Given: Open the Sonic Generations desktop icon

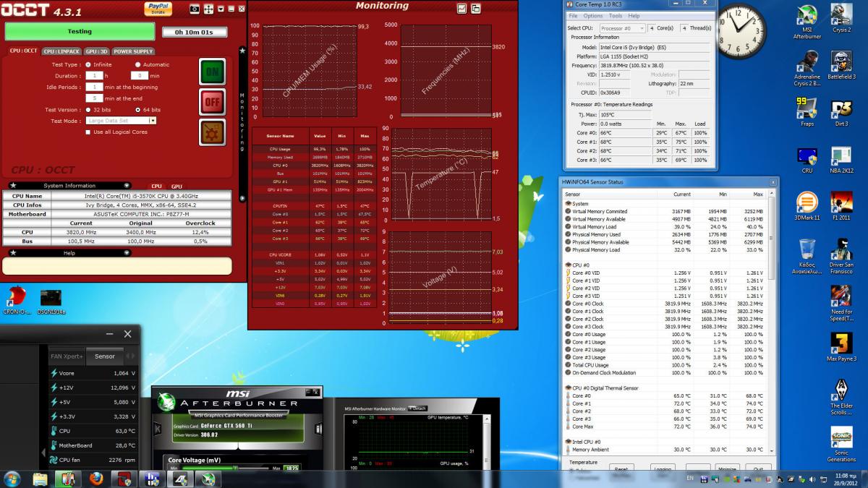Looking at the screenshot, I should pos(841,445).
